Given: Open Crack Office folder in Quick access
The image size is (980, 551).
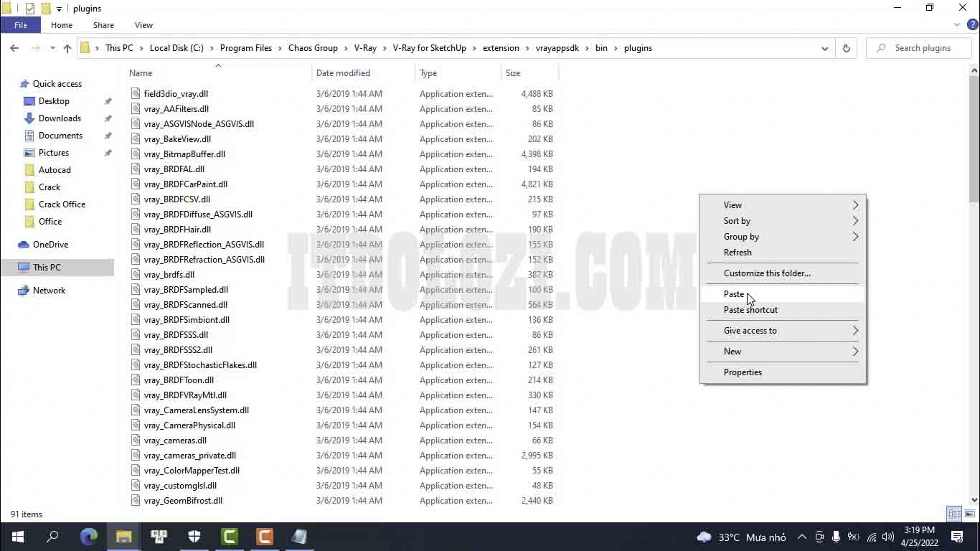Looking at the screenshot, I should 62,204.
